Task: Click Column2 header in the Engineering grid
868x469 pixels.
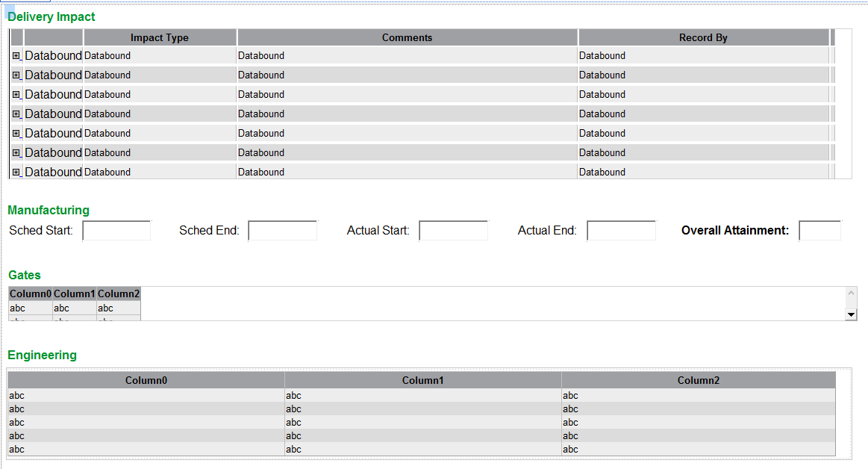Action: (x=699, y=381)
